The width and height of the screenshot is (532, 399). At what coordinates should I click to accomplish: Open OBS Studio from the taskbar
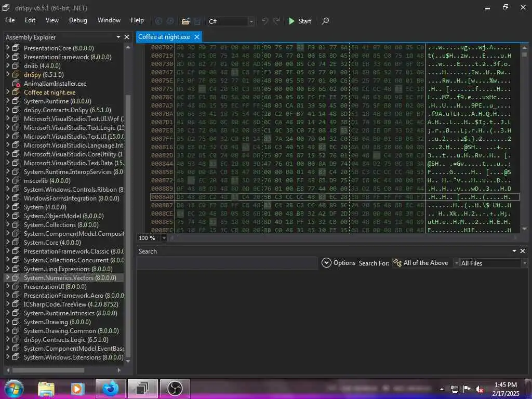[x=175, y=389]
